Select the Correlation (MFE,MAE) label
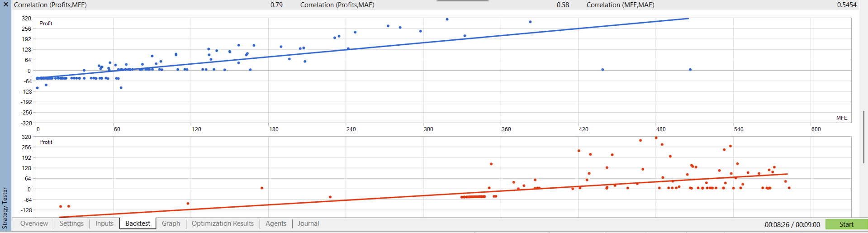Image resolution: width=868 pixels, height=233 pixels. (620, 5)
